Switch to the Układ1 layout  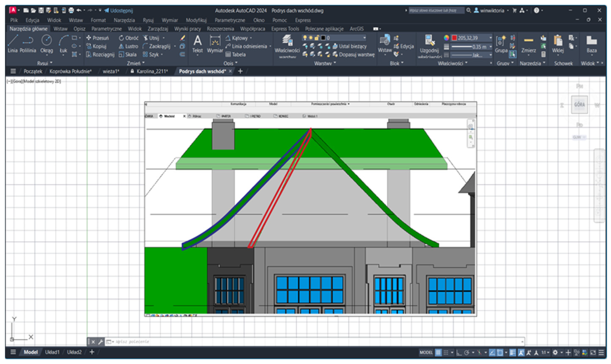click(x=52, y=352)
